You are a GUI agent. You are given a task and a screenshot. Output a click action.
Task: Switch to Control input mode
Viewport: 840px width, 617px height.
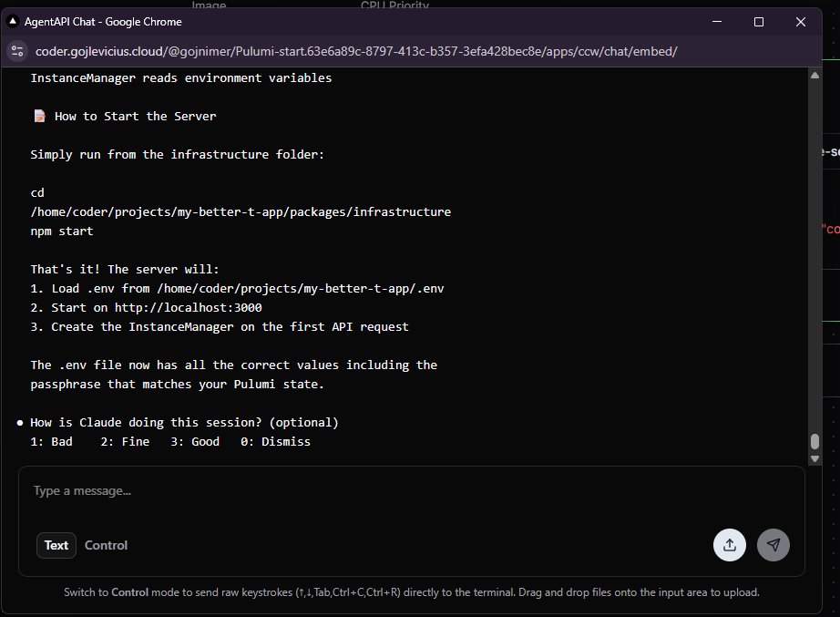[106, 545]
